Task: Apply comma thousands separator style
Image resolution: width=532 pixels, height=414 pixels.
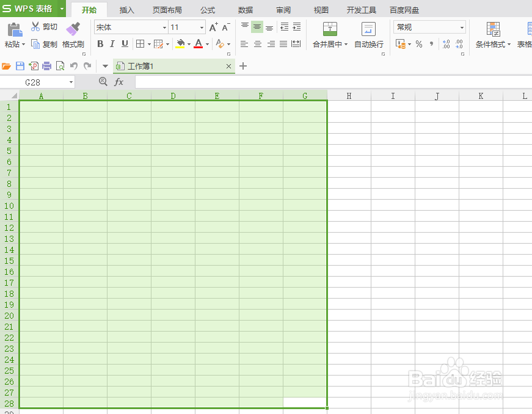Action: pos(431,44)
